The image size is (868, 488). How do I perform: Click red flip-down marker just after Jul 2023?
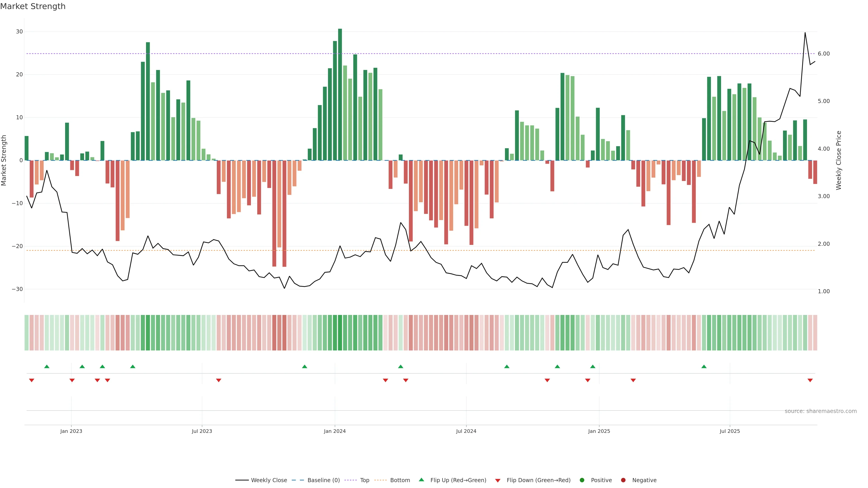219,380
